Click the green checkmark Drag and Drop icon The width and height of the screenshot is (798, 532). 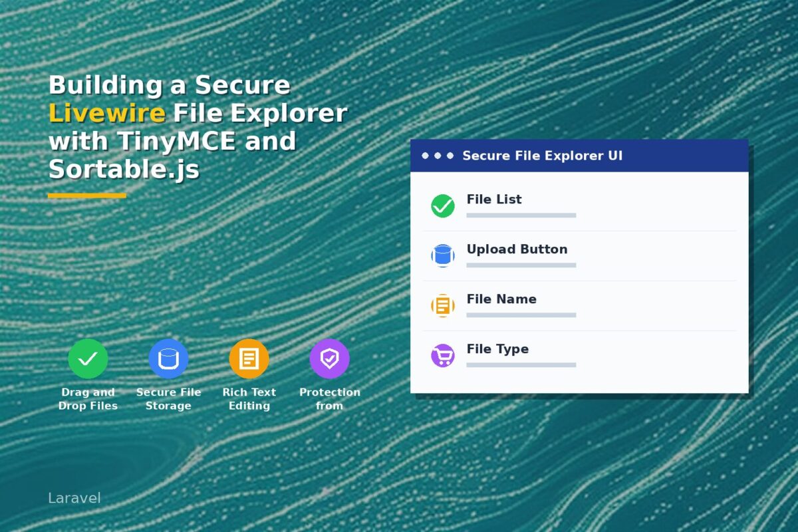click(88, 359)
